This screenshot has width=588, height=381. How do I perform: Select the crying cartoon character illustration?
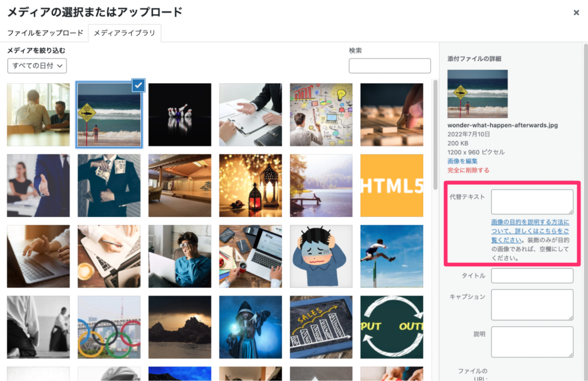(321, 256)
